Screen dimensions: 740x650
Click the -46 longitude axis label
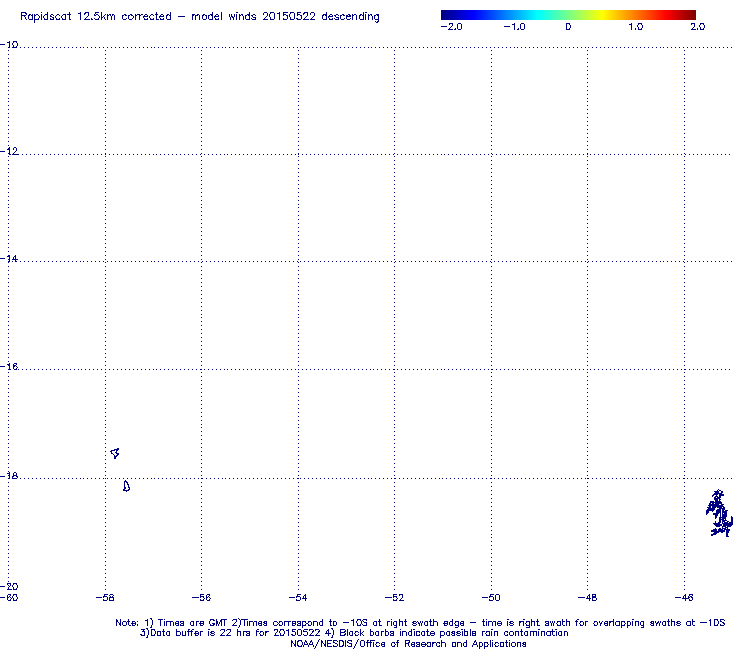pyautogui.click(x=684, y=598)
